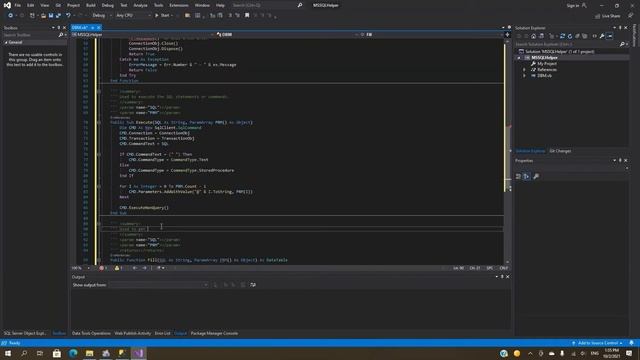This screenshot has width=640, height=360.
Task: Open the Build menu
Action: (x=91, y=5)
